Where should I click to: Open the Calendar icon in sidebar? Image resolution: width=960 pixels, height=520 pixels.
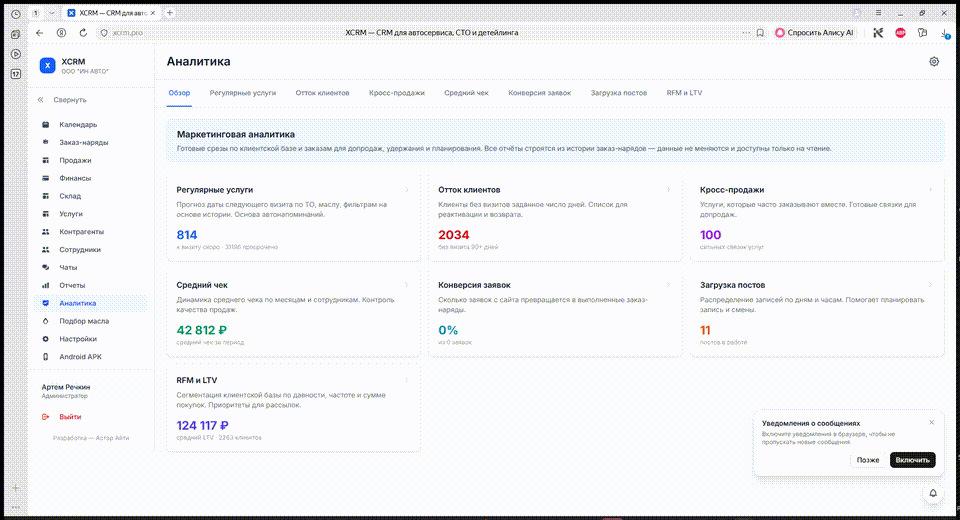(x=45, y=124)
